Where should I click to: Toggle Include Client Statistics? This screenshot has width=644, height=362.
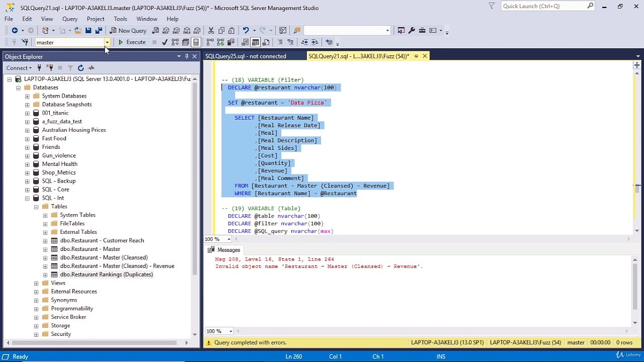[230, 42]
